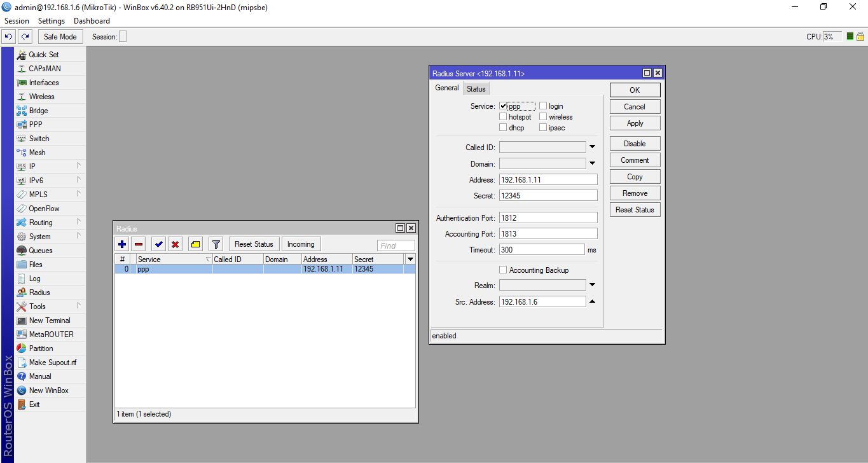This screenshot has height=463, width=868.
Task: Click the Timeout field
Action: tap(542, 250)
